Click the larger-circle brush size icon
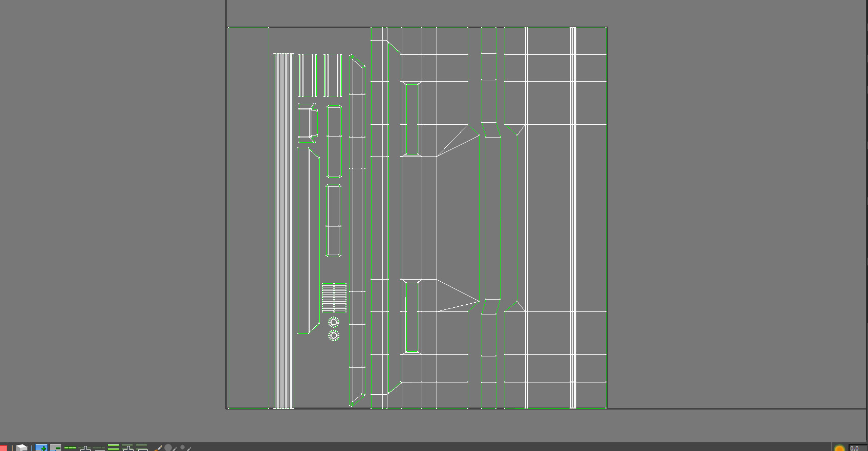 coord(170,448)
